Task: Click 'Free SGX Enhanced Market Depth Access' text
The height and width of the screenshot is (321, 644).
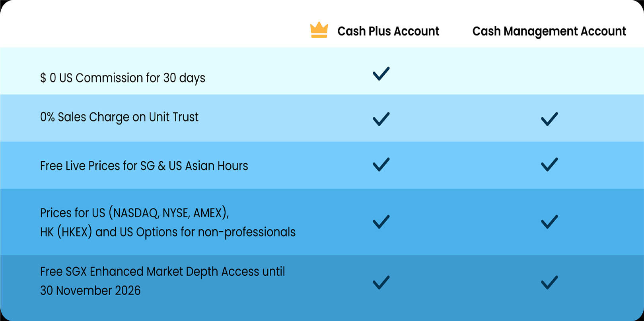Action: click(x=162, y=272)
